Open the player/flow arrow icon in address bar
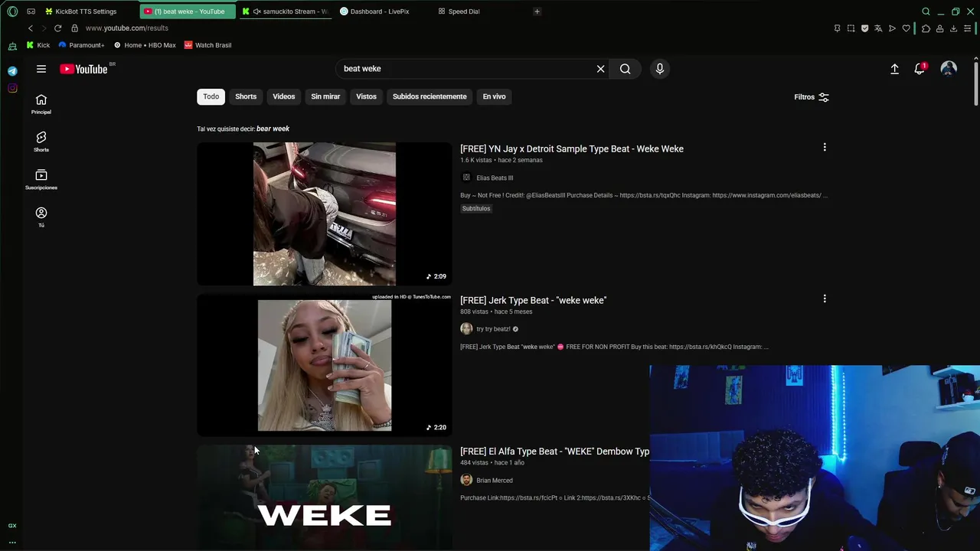Viewport: 980px width, 551px height. [x=892, y=28]
